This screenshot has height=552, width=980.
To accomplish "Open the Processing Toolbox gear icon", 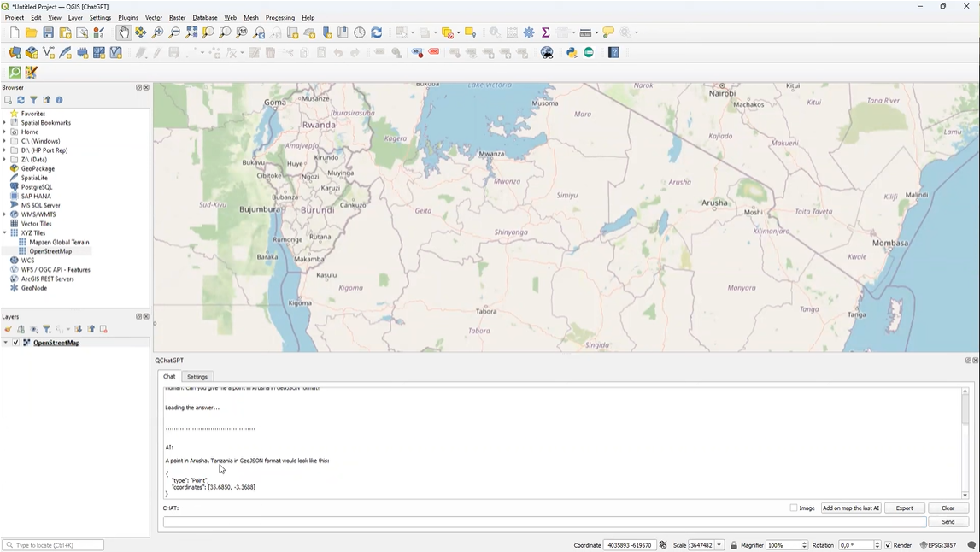I will point(529,32).
